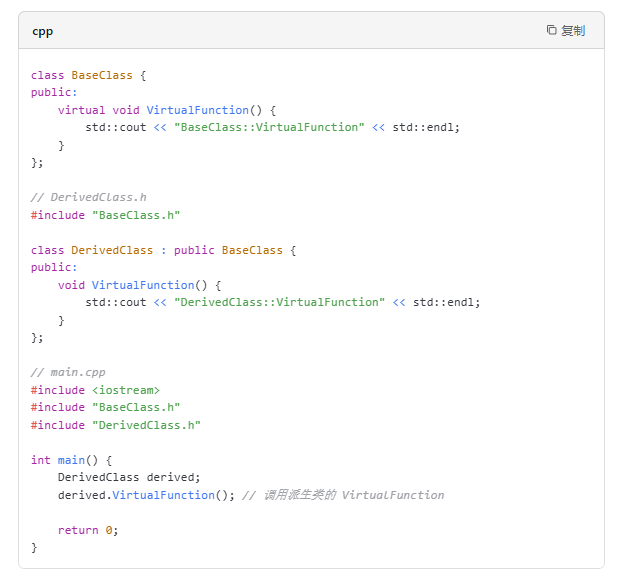Viewport: 625px width, 580px height.
Task: Click the // main.cpp comment line
Action: 68,372
